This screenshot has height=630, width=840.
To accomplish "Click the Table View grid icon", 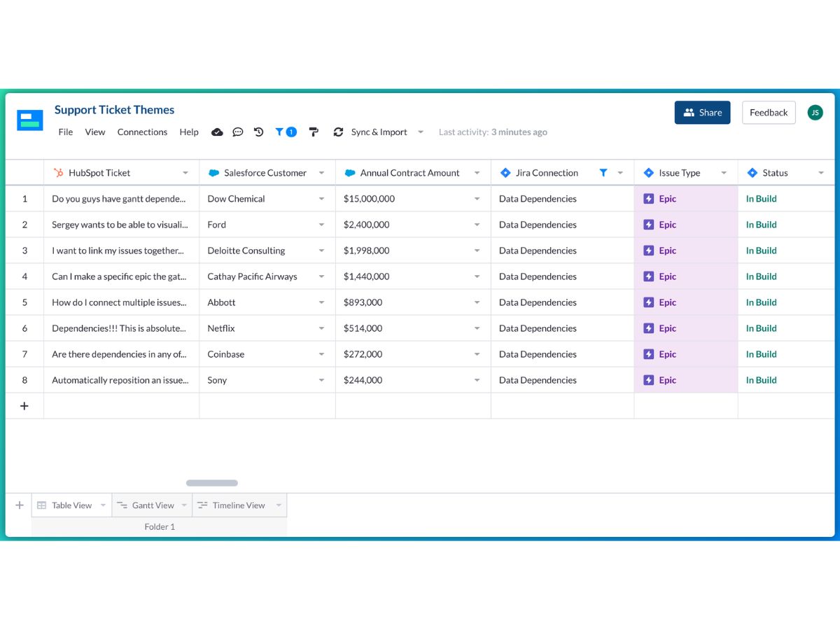I will [42, 505].
